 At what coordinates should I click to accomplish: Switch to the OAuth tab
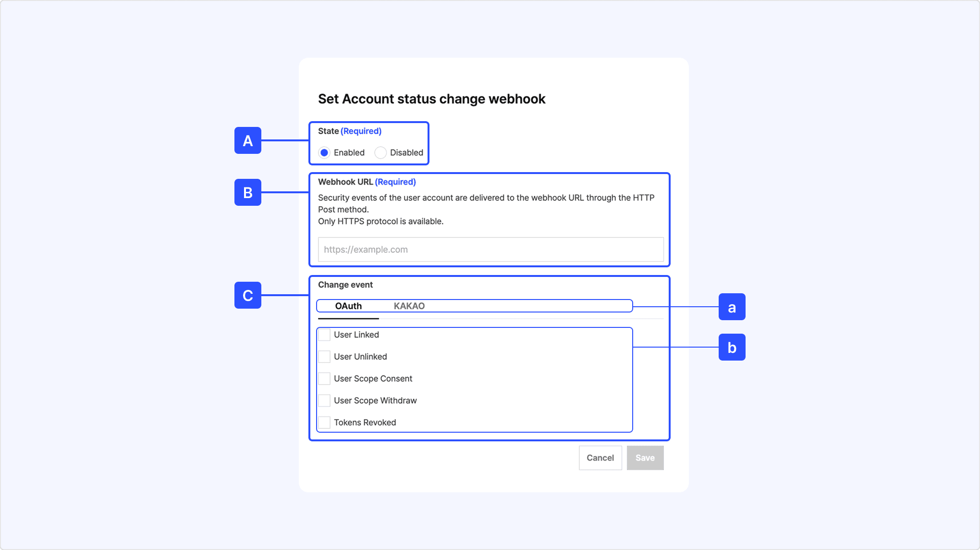pyautogui.click(x=348, y=306)
